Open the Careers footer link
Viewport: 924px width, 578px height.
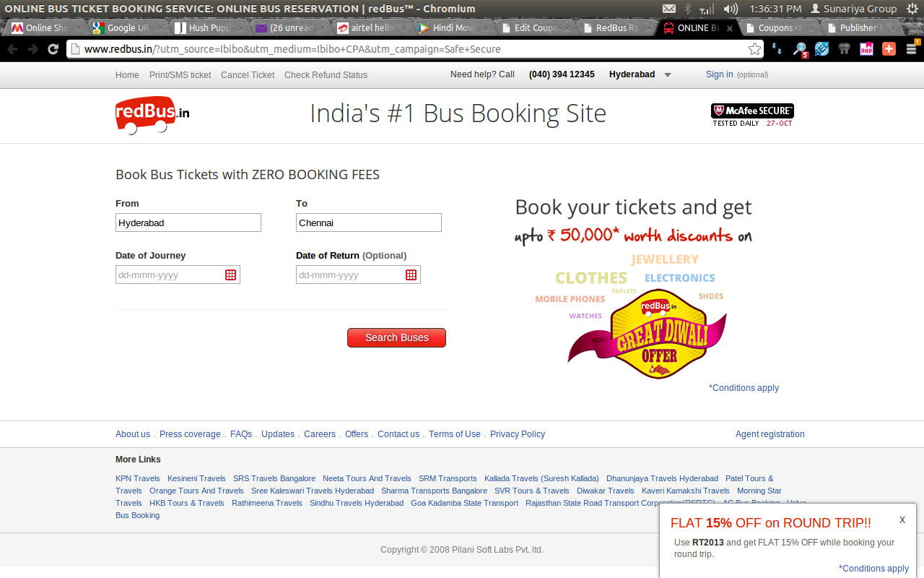[x=320, y=434]
